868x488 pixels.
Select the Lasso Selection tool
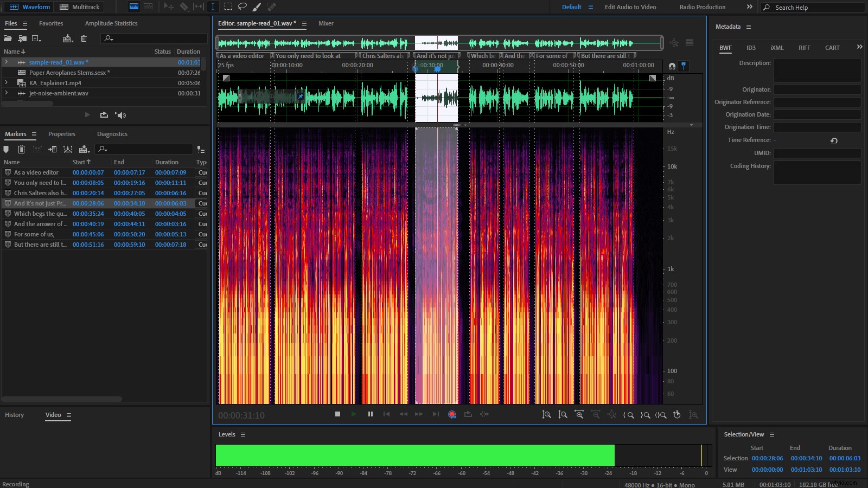click(x=243, y=7)
